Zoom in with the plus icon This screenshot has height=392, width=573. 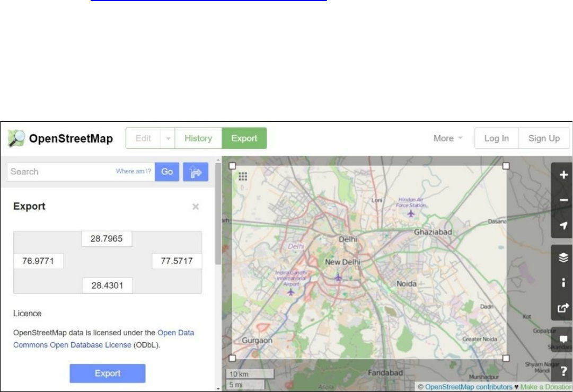[563, 175]
